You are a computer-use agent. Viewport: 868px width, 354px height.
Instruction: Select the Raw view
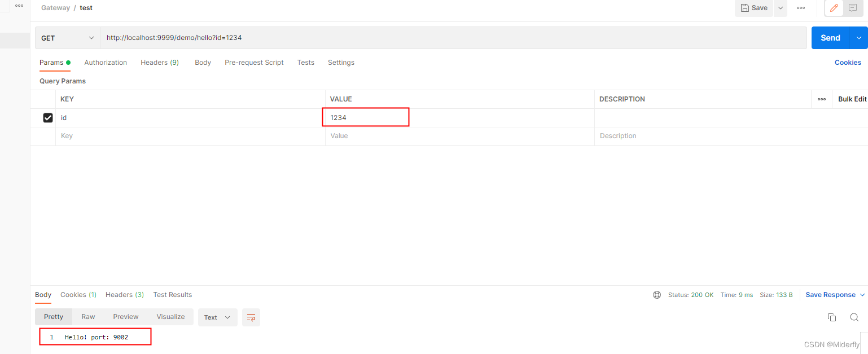click(88, 317)
